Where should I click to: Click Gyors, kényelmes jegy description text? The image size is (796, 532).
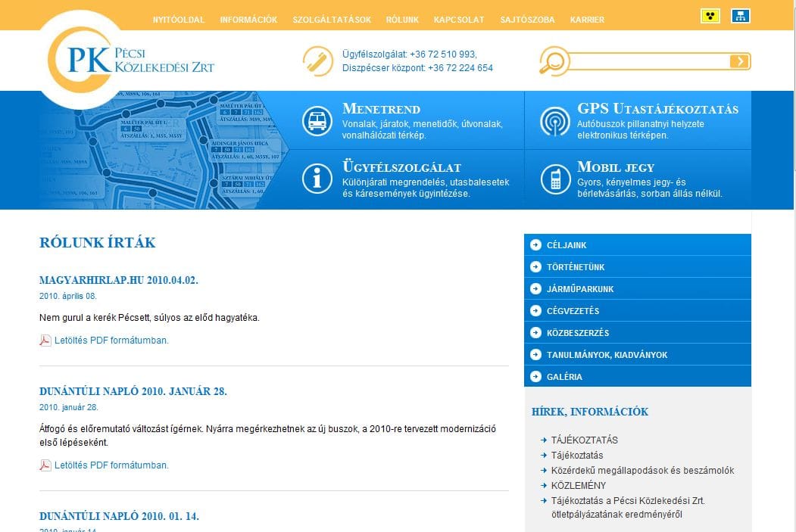point(649,188)
